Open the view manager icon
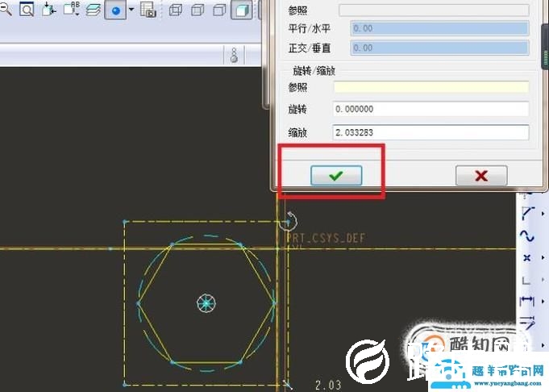Screen dimensions: 549x392 pyautogui.click(x=148, y=10)
